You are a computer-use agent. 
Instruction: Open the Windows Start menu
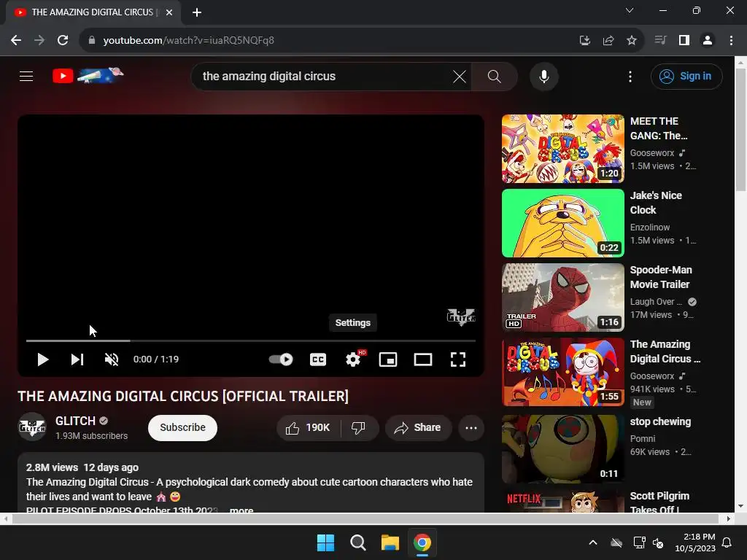[325, 542]
